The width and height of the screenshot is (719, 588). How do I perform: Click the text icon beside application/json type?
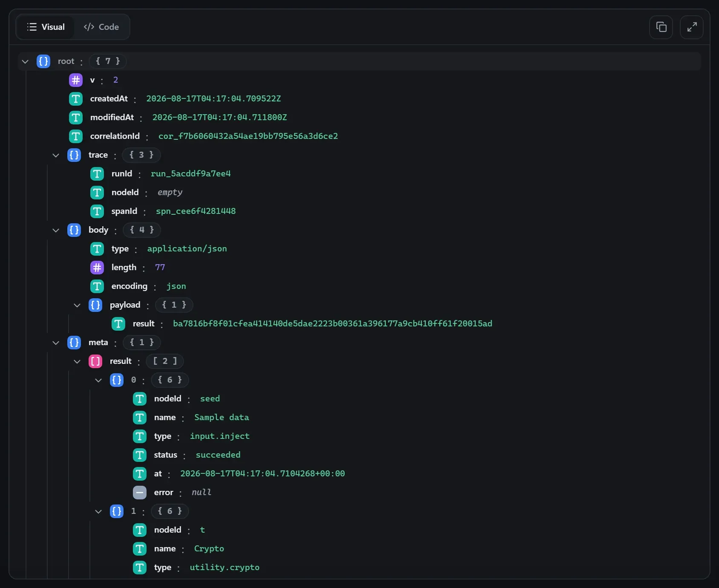click(x=97, y=249)
